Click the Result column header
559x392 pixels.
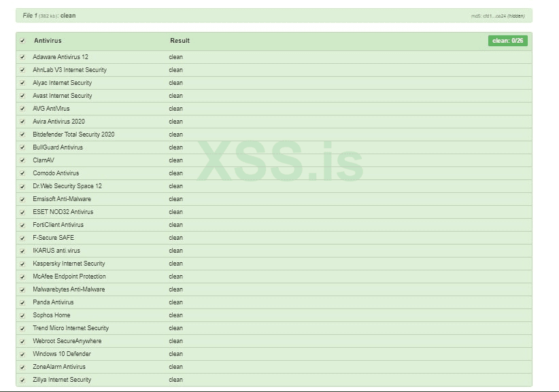coord(180,41)
